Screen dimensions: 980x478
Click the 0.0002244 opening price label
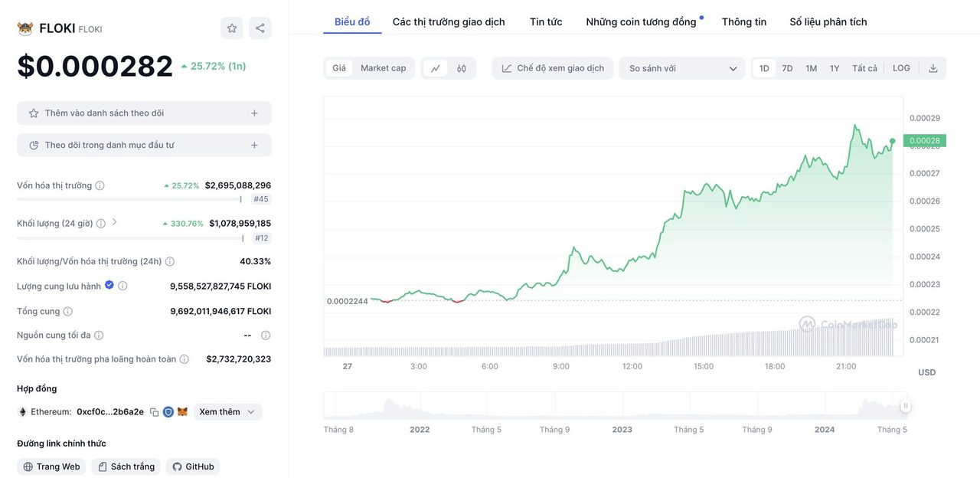tap(348, 301)
